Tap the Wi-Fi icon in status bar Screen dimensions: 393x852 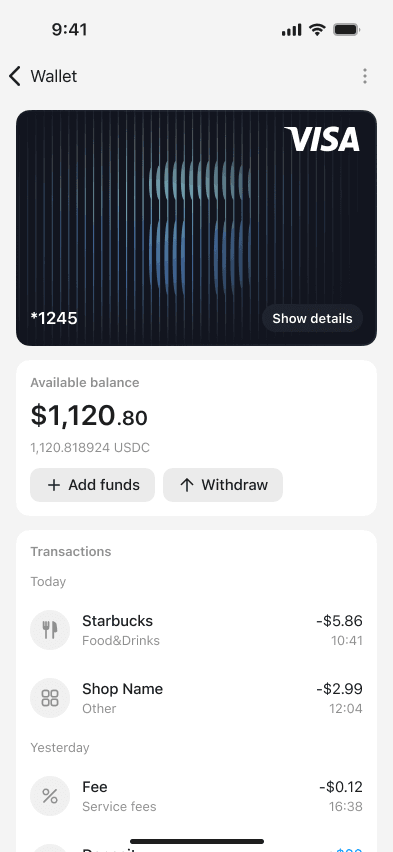tap(316, 29)
